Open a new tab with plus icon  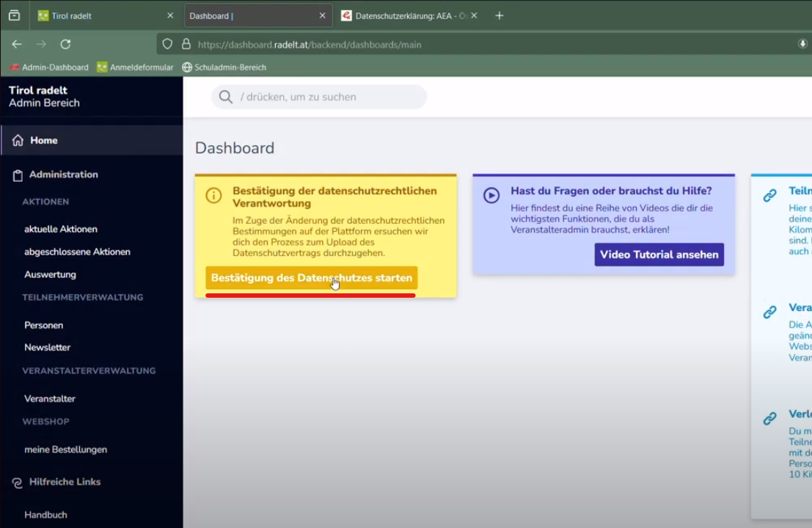500,15
